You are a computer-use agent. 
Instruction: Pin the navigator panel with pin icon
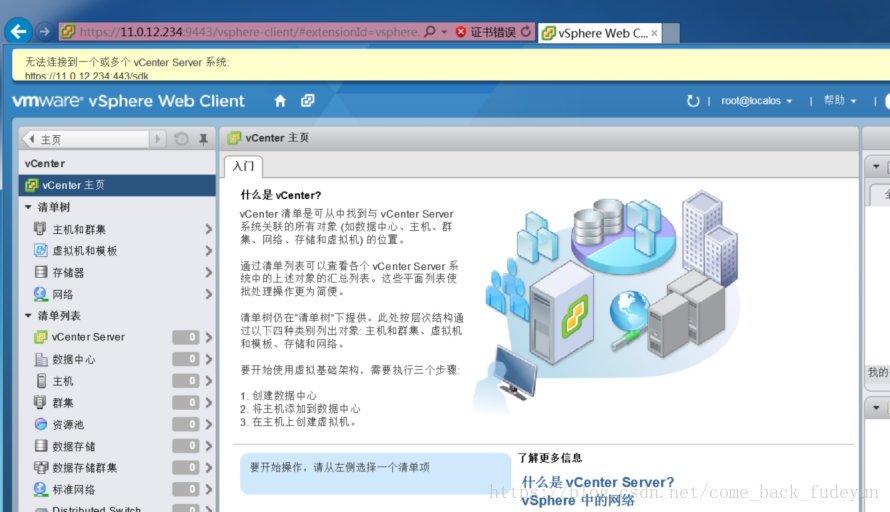(203, 139)
